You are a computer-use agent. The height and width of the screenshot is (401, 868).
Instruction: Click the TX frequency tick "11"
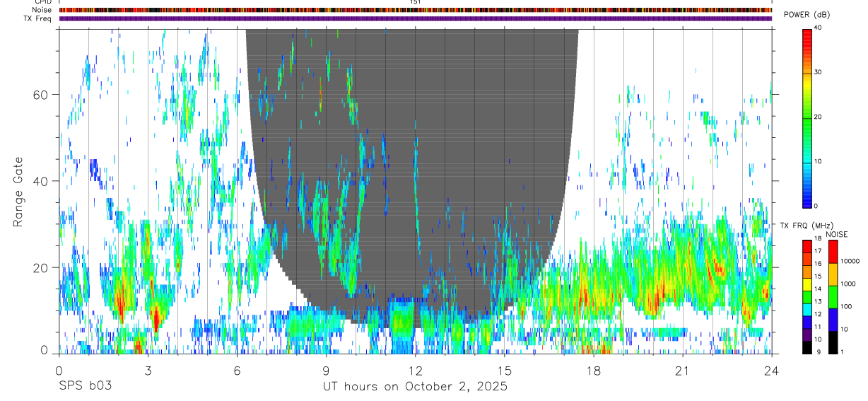[819, 327]
